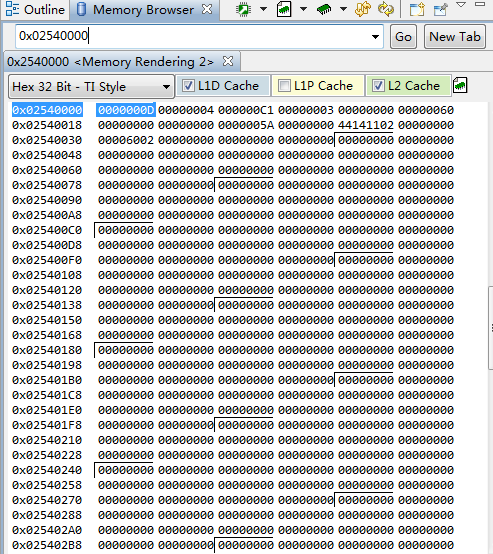Click the memory chip icon beside L2 Cache
493x554 pixels.
[x=460, y=86]
